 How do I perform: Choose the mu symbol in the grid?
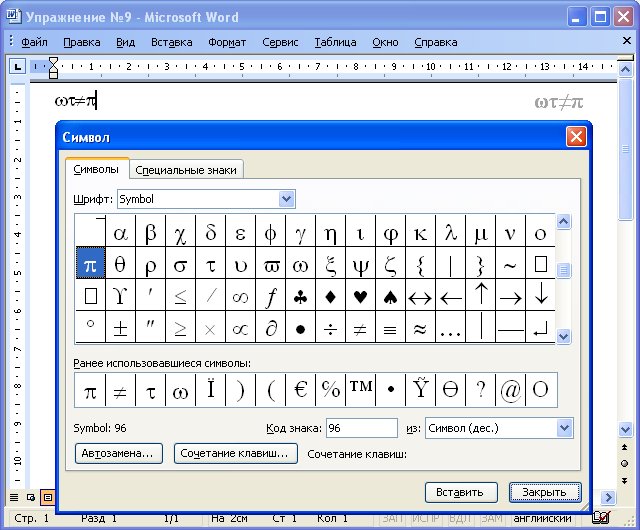tap(481, 231)
